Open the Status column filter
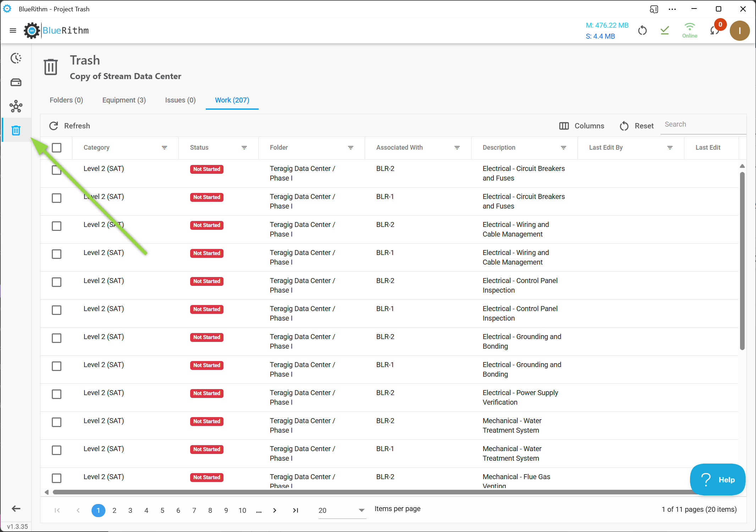Screen dimensions: 756x532 pos(244,148)
